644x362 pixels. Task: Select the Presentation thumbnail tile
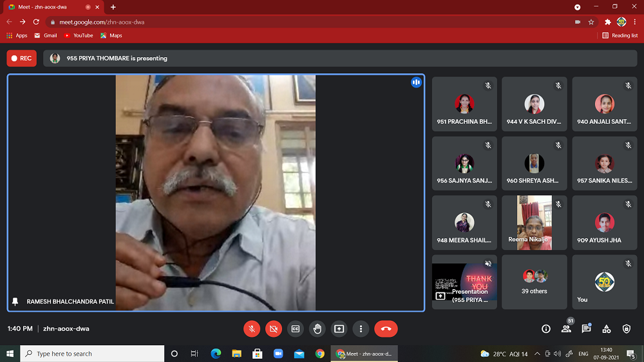point(464,282)
